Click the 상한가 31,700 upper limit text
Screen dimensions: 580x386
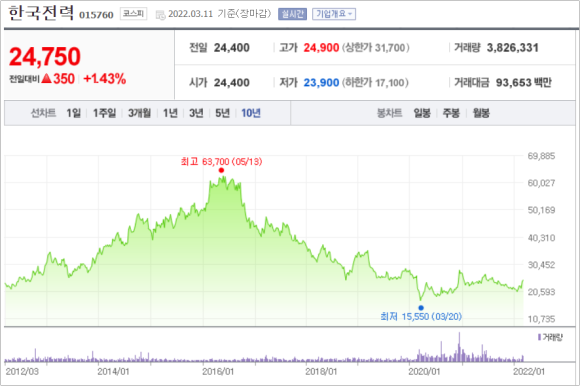pos(375,48)
